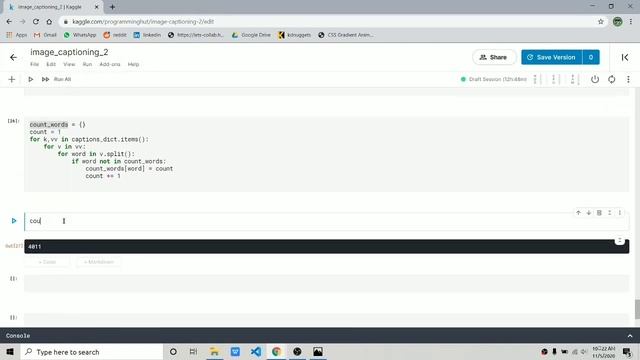This screenshot has width=640, height=360.
Task: Open Windows Start menu
Action: (10, 352)
